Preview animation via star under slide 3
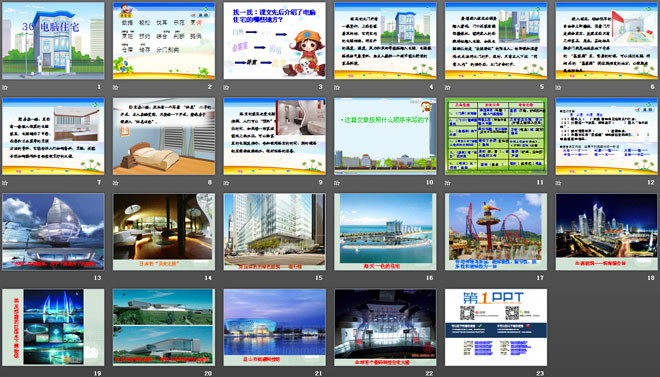The height and width of the screenshot is (377, 660). click(226, 87)
